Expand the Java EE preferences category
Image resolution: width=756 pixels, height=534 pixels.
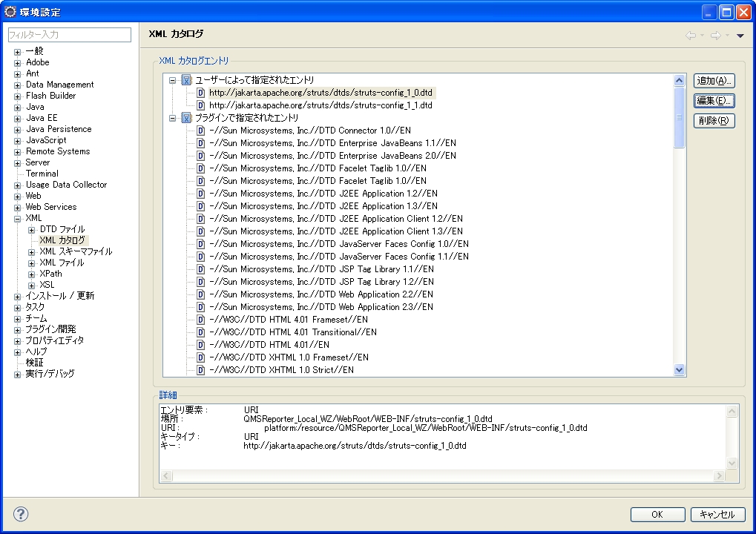(17, 119)
